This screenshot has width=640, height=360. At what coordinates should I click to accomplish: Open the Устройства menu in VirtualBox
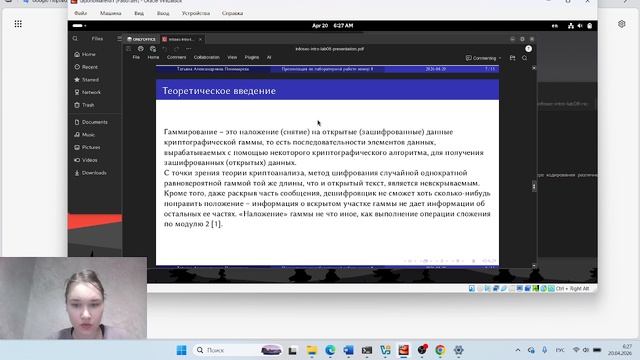coord(196,13)
